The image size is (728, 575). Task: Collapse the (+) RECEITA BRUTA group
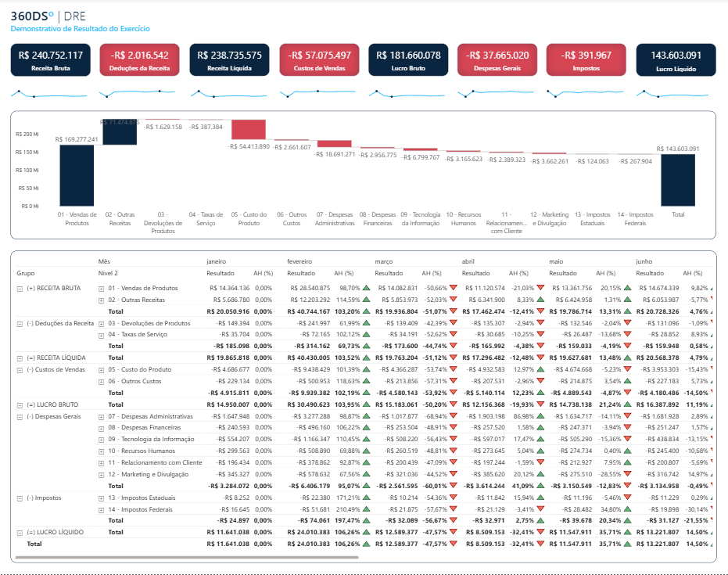[20, 289]
